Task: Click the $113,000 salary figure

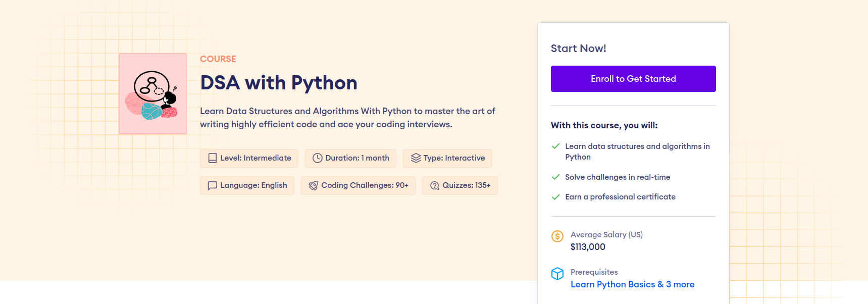Action: pos(588,247)
